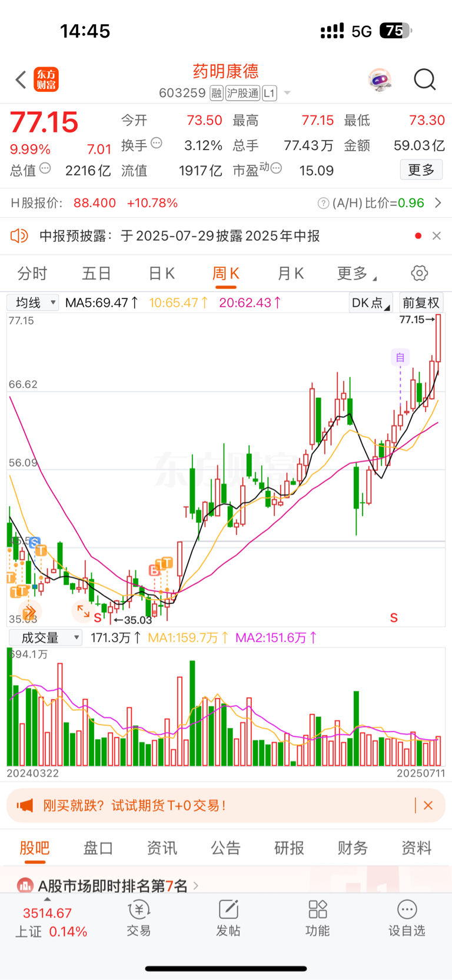Viewport: 452px width, 980px height.
Task: Switch to the 资讯 tab
Action: pos(162,848)
